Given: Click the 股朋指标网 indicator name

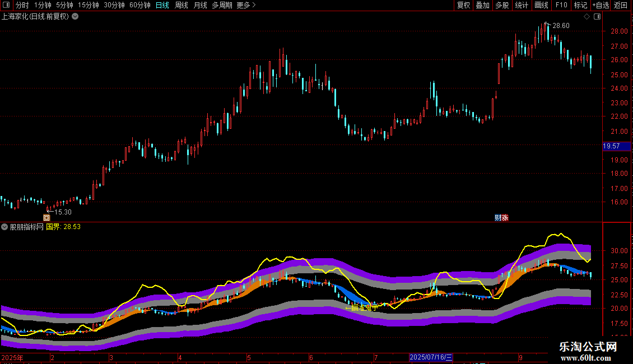Looking at the screenshot, I should 27,227.
